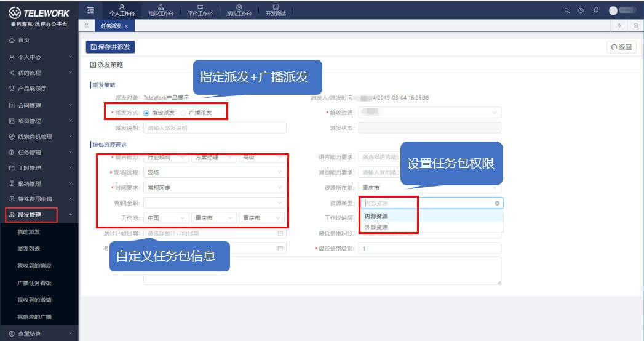Click the search magnifier icon in header
The width and height of the screenshot is (644, 341).
(x=567, y=10)
